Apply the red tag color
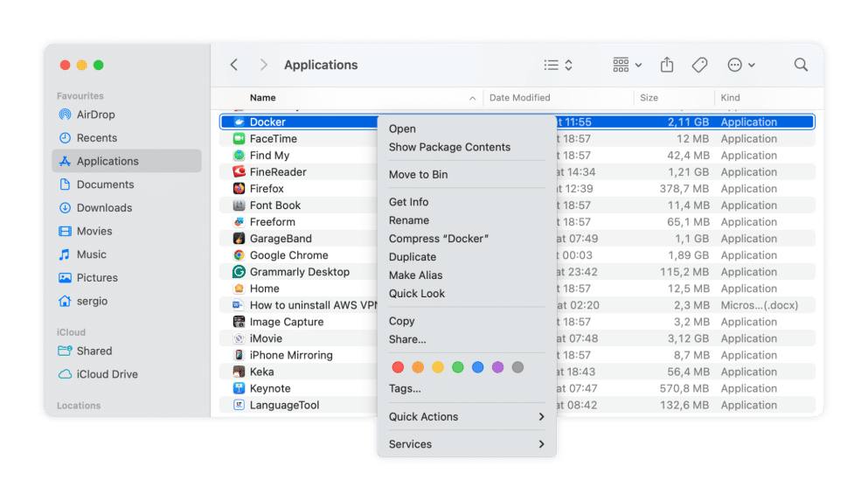 coord(398,367)
